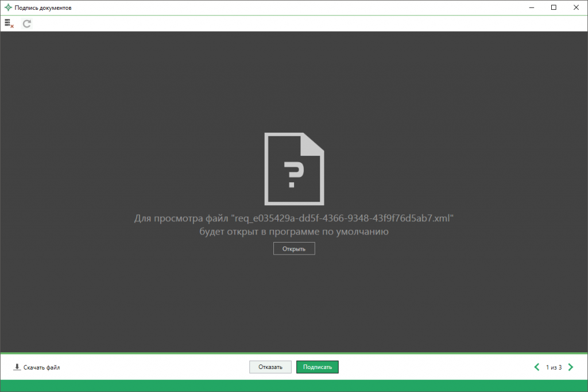This screenshot has height=392, width=588.
Task: Click the circular arrow refresh icon
Action: pos(26,24)
